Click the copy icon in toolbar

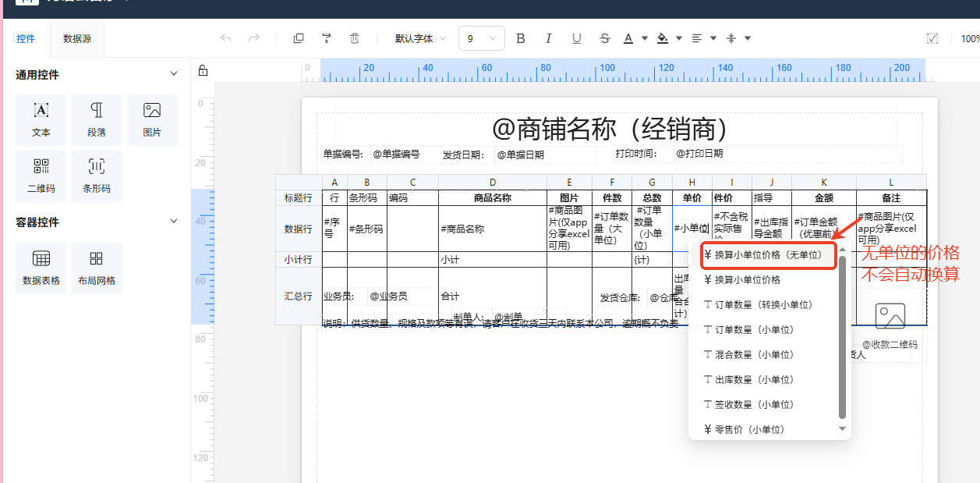coord(299,38)
